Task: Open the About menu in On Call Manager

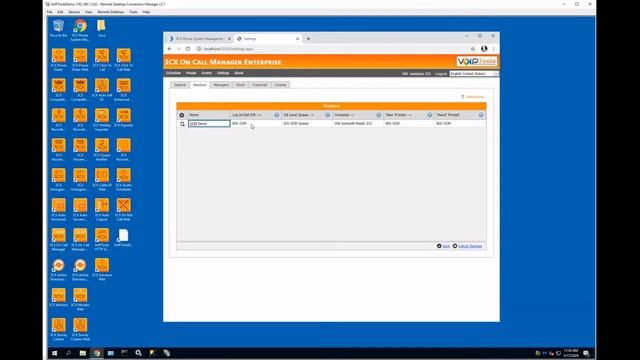Action: click(x=239, y=73)
